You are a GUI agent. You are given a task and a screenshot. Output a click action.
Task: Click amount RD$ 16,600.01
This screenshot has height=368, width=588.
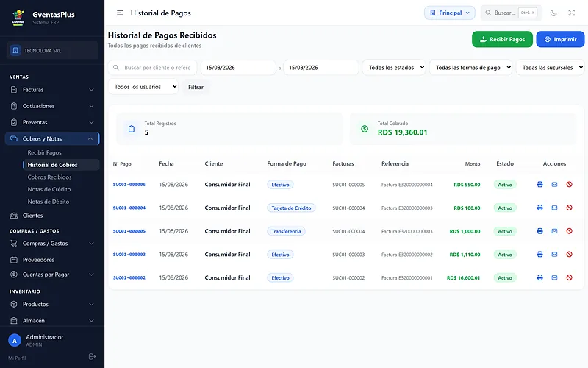click(x=463, y=278)
